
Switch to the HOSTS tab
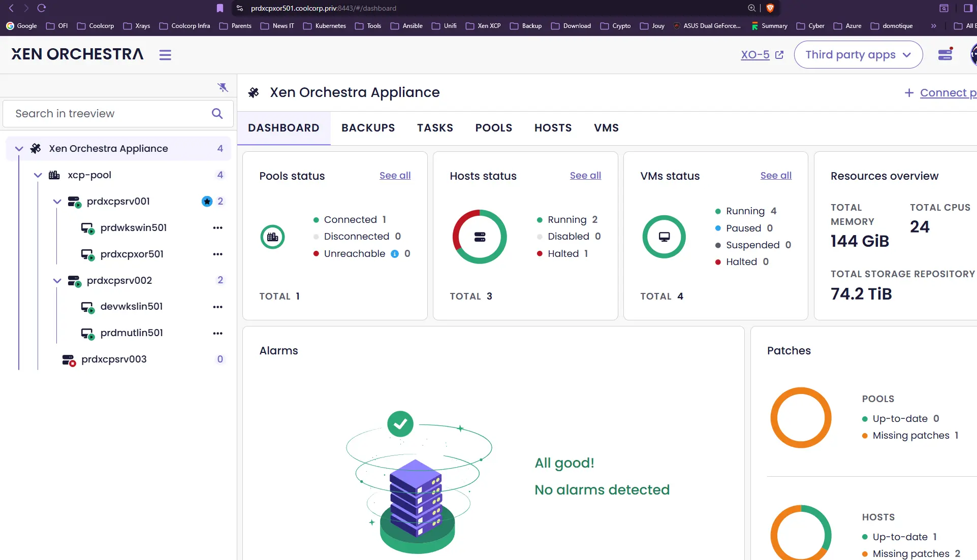(x=553, y=128)
